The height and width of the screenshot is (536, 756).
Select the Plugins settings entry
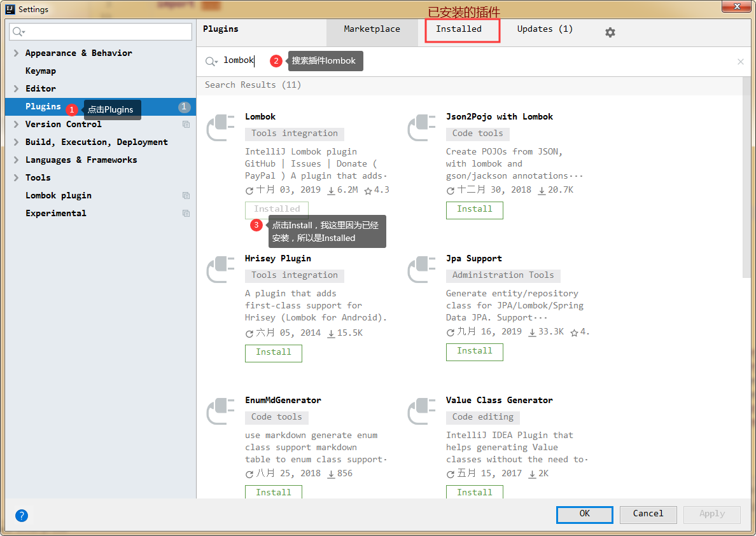point(101,106)
